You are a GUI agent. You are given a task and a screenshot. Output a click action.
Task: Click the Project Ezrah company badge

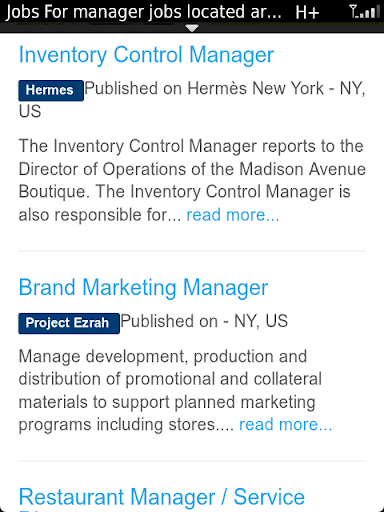[69, 323]
